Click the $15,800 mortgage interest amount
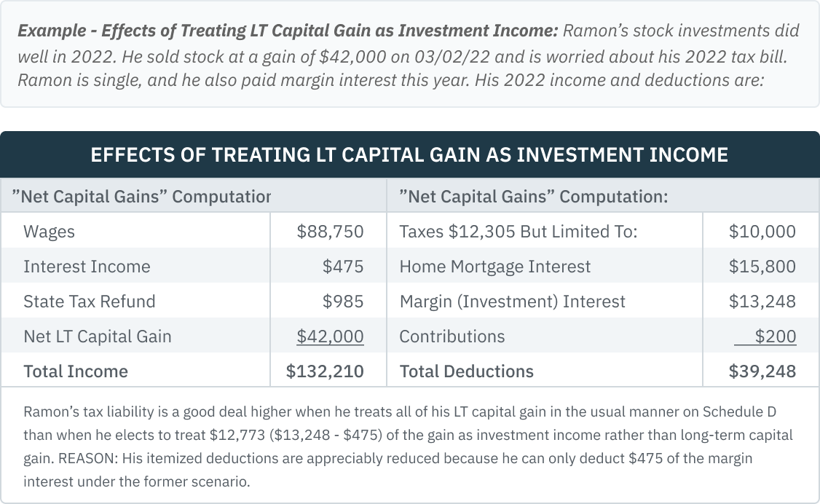Viewport: 820px width, 504px height. click(762, 267)
